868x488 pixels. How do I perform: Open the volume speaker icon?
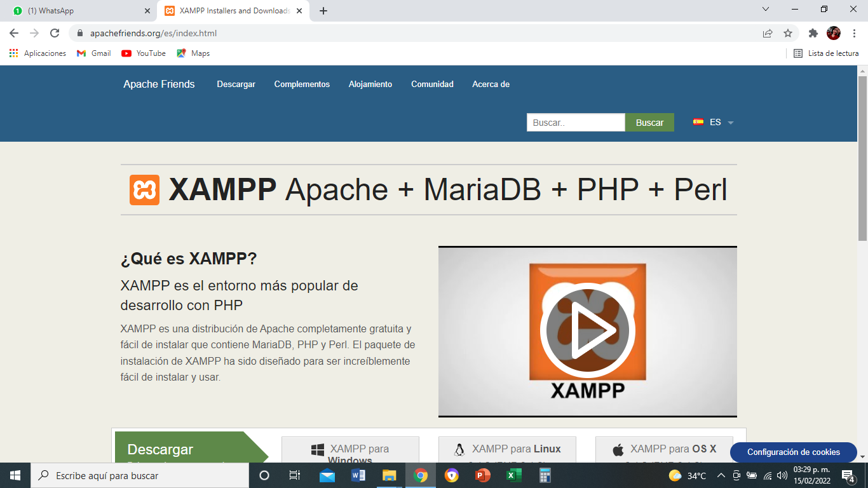tap(782, 475)
